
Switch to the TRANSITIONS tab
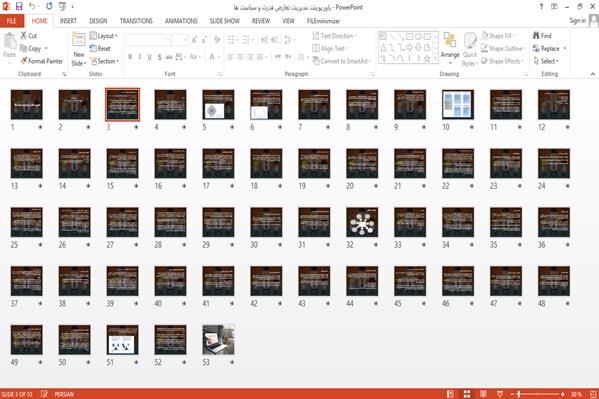(x=136, y=21)
